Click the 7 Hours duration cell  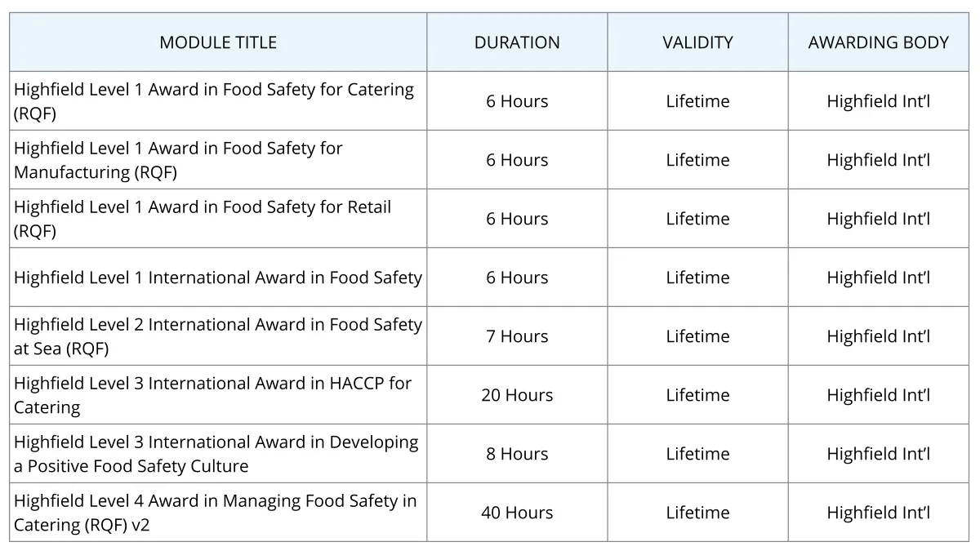(x=517, y=336)
